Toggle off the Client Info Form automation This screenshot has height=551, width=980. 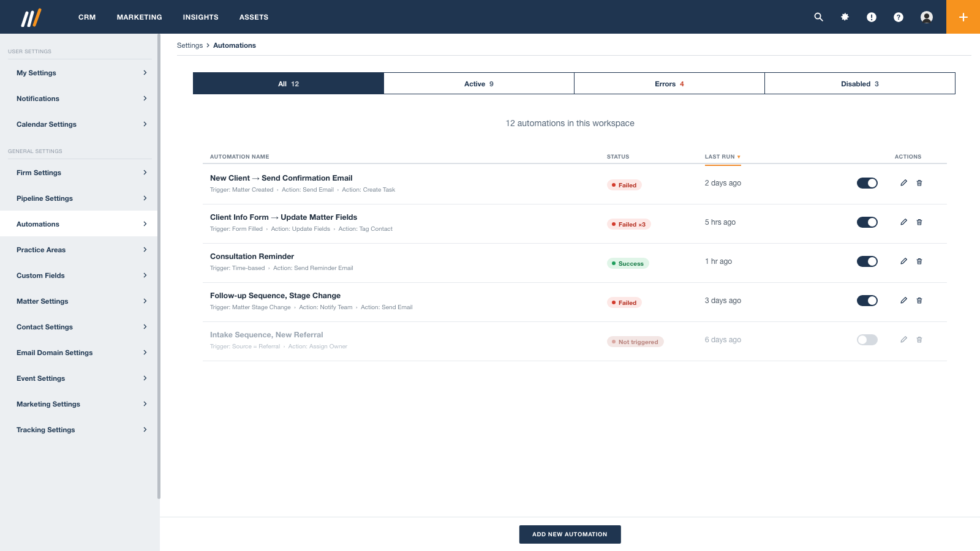(x=867, y=222)
